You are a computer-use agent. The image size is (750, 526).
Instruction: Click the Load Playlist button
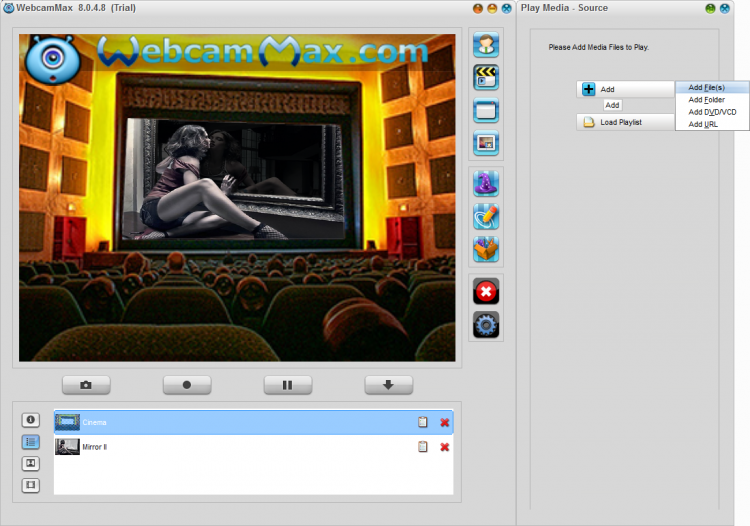tap(626, 122)
